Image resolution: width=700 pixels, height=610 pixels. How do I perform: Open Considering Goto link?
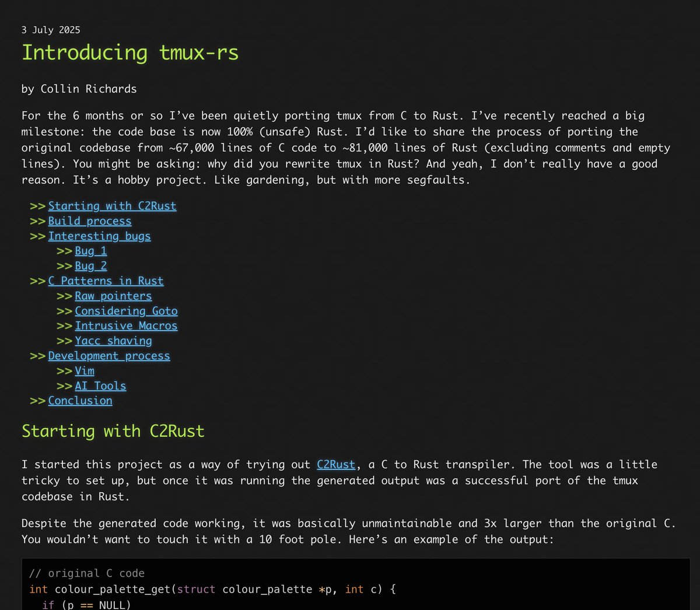[126, 311]
